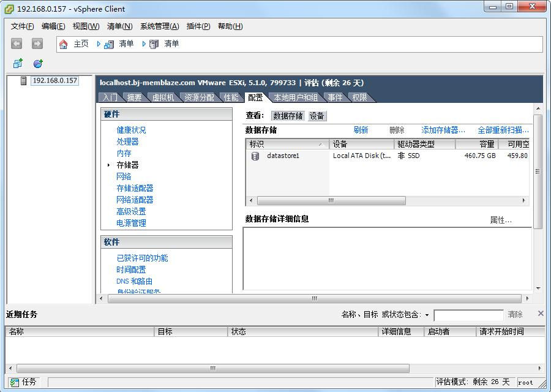Click the 添加存储器 link
551x392 pixels.
pos(443,130)
